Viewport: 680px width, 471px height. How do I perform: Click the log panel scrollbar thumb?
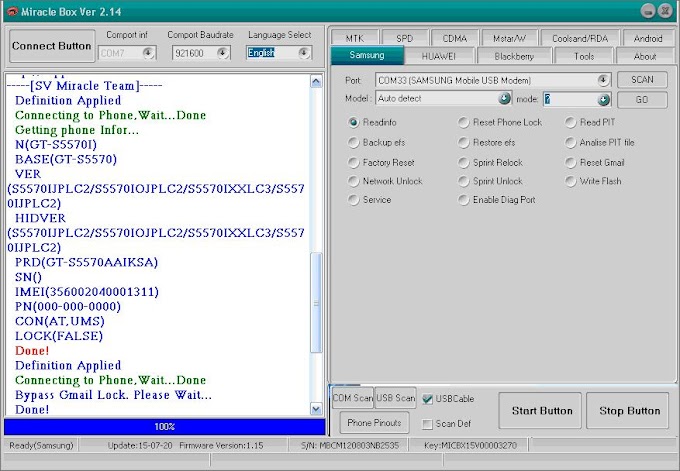(x=317, y=302)
